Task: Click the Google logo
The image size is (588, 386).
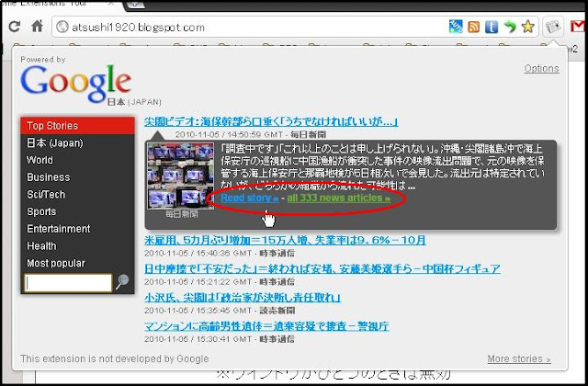Action: coord(75,83)
